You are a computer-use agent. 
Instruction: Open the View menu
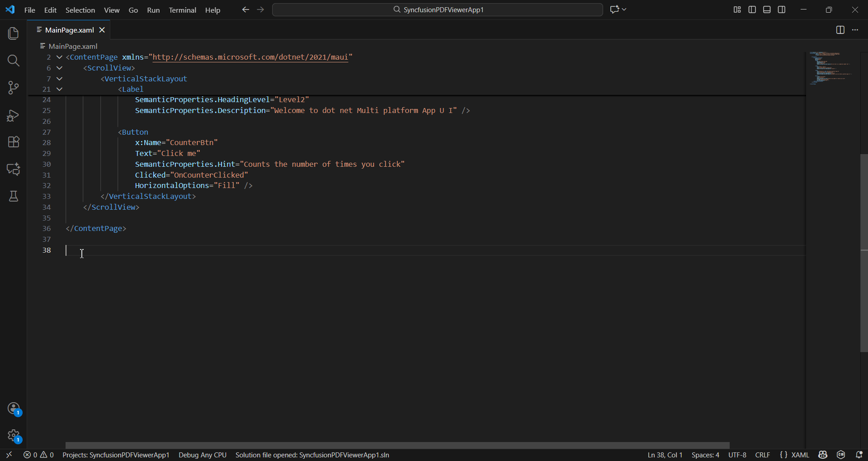112,10
